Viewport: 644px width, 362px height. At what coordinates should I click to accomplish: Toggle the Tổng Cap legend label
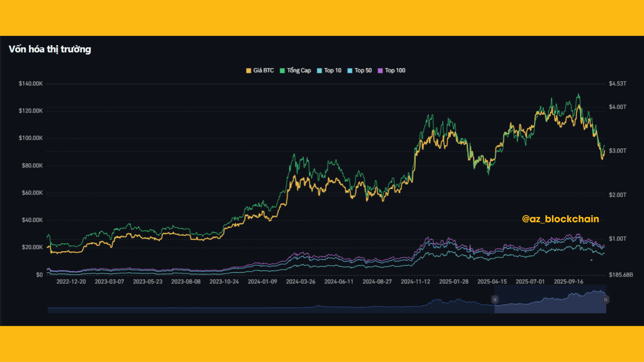299,70
